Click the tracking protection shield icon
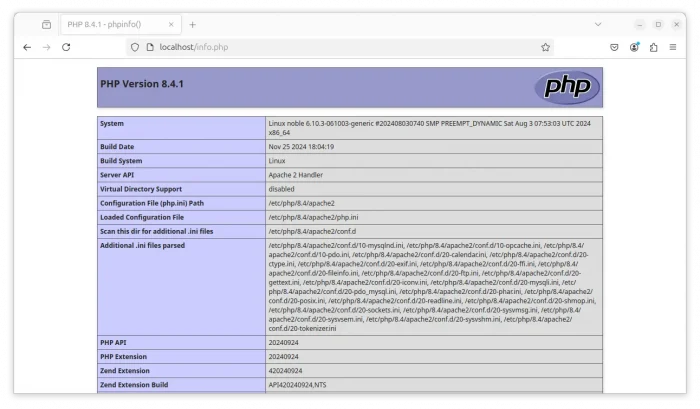The height and width of the screenshot is (409, 700). pyautogui.click(x=135, y=47)
